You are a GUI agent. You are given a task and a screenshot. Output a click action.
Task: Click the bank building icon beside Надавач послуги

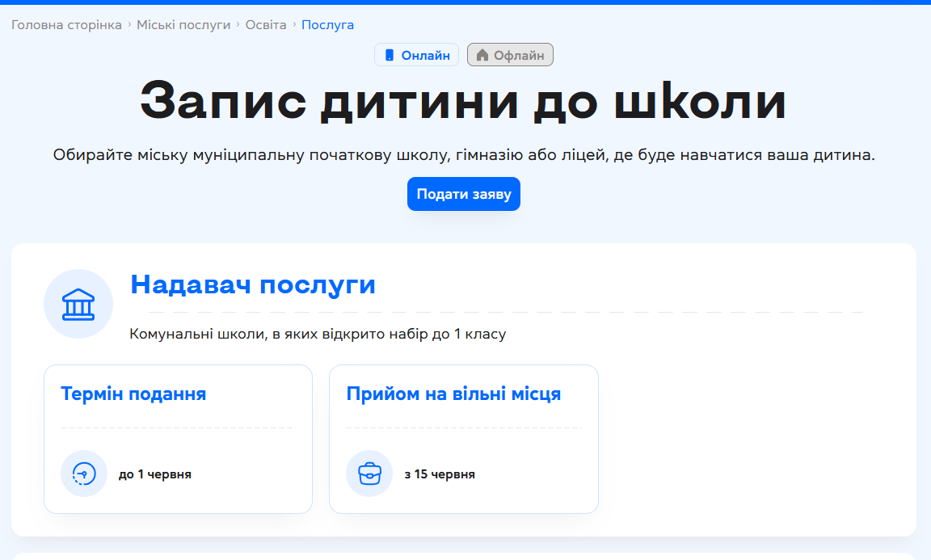[x=78, y=304]
